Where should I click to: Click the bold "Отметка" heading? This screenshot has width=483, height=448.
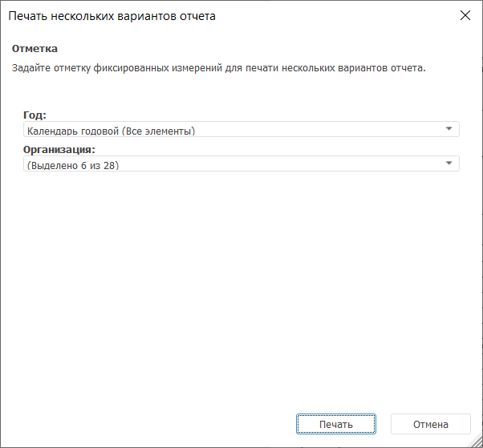[34, 49]
